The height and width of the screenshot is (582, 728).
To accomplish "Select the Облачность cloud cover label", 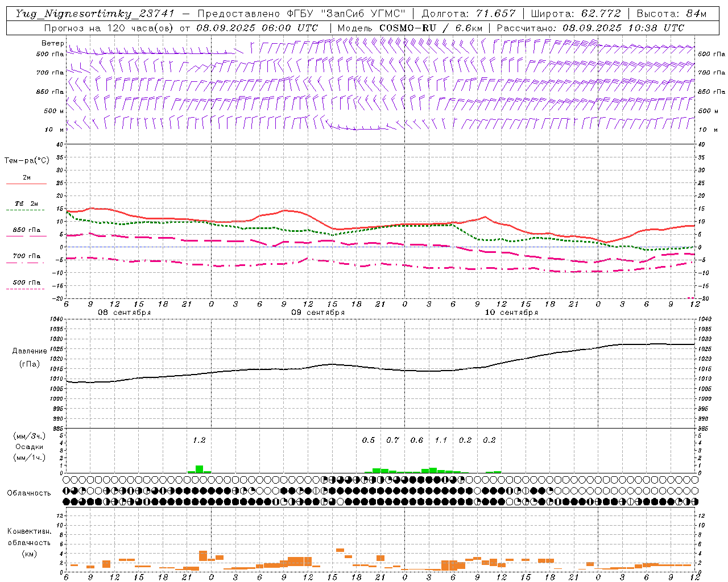I will [x=29, y=493].
